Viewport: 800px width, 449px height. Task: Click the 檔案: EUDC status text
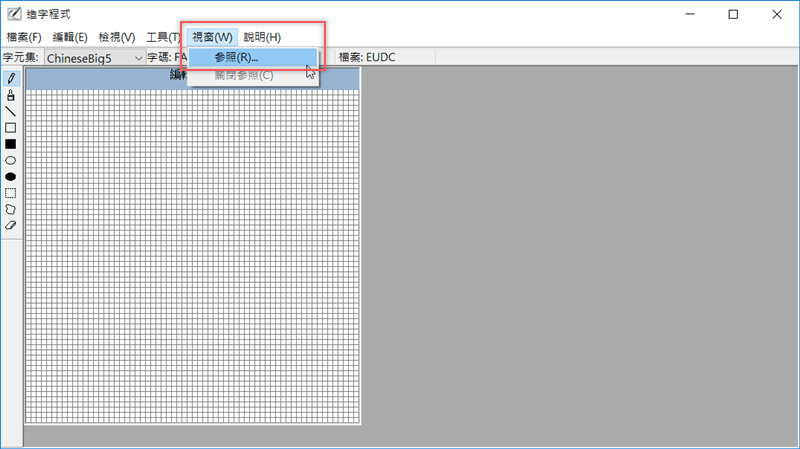point(367,57)
